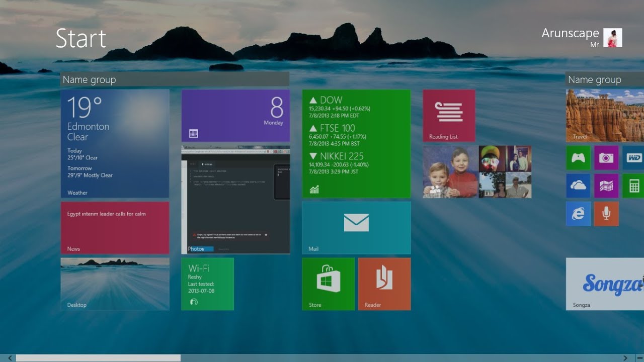Screen dimensions: 644x362
Task: Open the Store tile
Action: tap(328, 284)
